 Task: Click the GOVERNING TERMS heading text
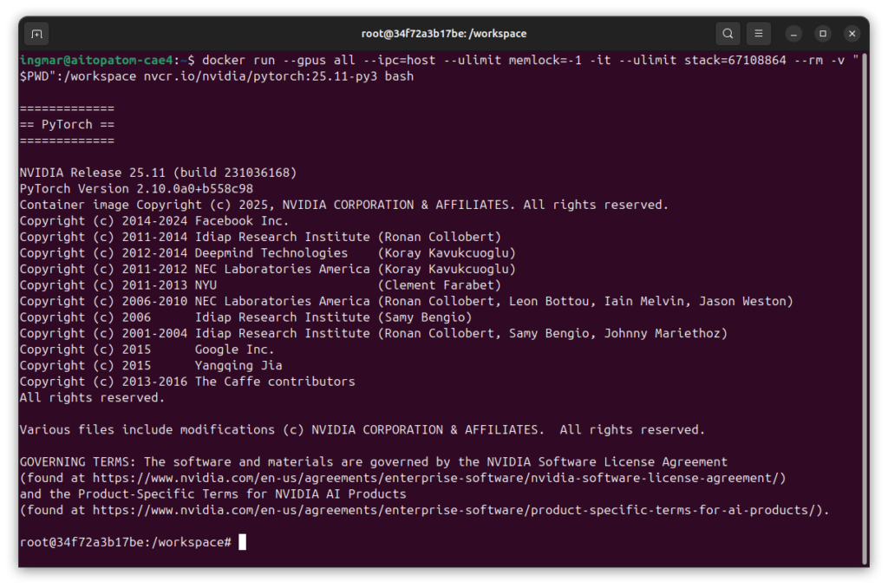click(78, 462)
